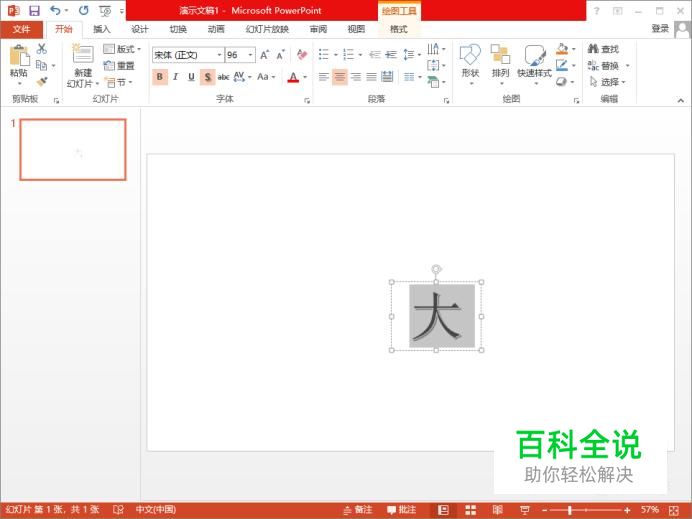
Task: Open Comments (批注) from status bar
Action: [401, 510]
